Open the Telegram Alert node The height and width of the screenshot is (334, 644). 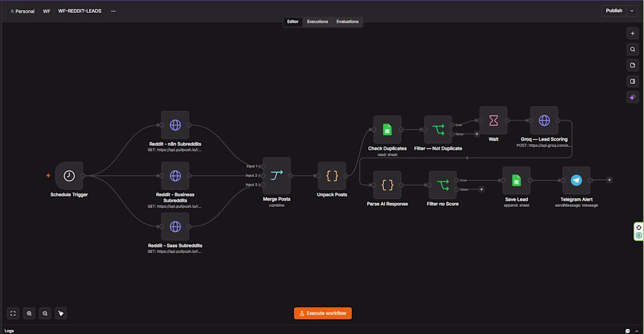coord(576,180)
